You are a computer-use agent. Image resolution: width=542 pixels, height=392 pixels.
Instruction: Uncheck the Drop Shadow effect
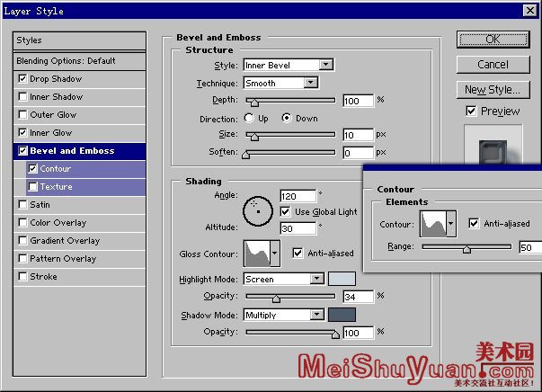click(x=22, y=79)
